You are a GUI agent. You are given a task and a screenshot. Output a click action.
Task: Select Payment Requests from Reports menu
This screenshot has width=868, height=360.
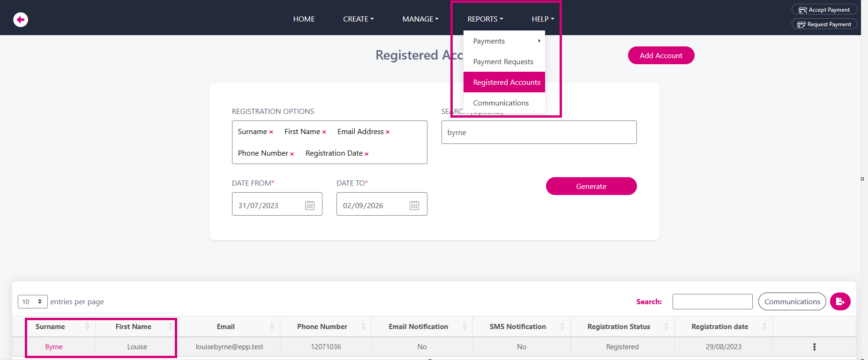click(x=504, y=62)
